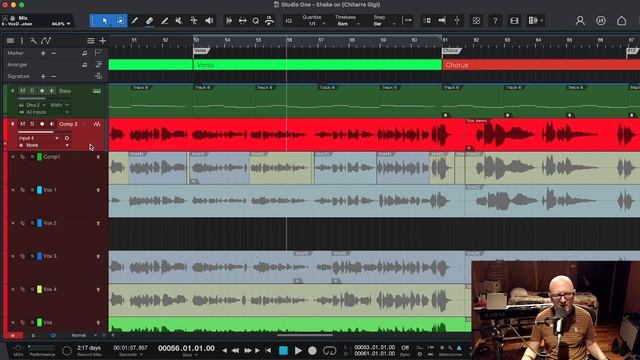Toggle the loop button in transport
Screen dimensions: 640x360
point(329,350)
